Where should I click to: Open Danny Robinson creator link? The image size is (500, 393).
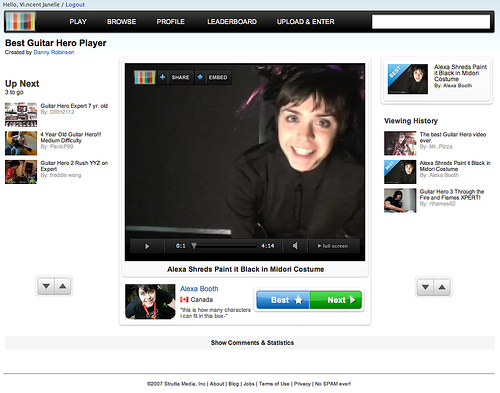click(54, 52)
